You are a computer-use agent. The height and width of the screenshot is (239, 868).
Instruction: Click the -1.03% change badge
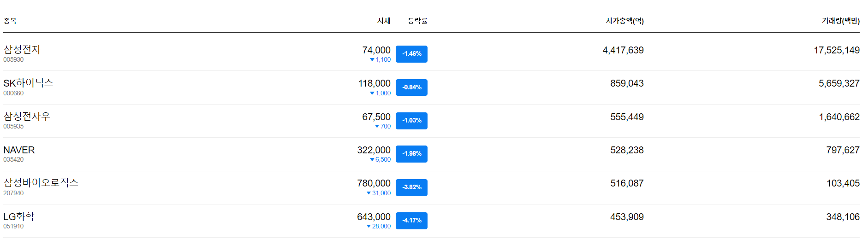411,121
